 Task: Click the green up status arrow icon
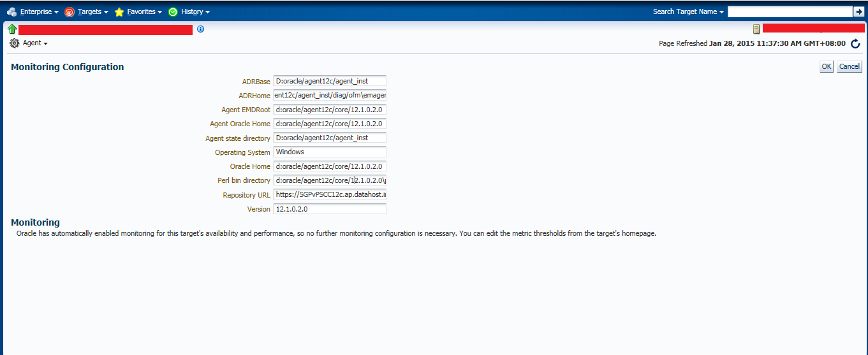tap(12, 29)
